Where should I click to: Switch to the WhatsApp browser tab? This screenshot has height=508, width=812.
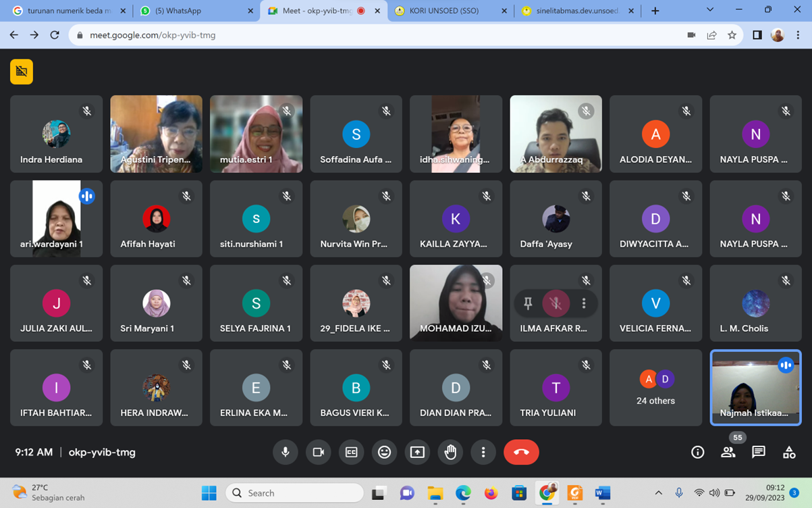196,11
